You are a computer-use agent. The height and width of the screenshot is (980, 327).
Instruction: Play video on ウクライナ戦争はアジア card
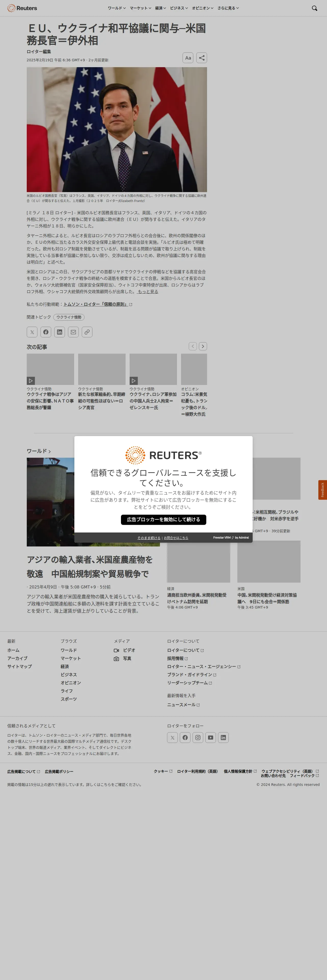coord(31,381)
